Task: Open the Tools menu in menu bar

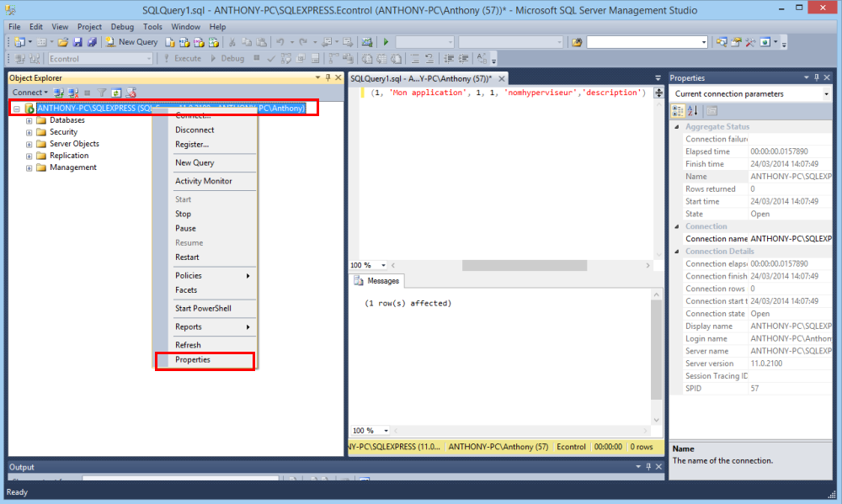Action: (x=152, y=27)
